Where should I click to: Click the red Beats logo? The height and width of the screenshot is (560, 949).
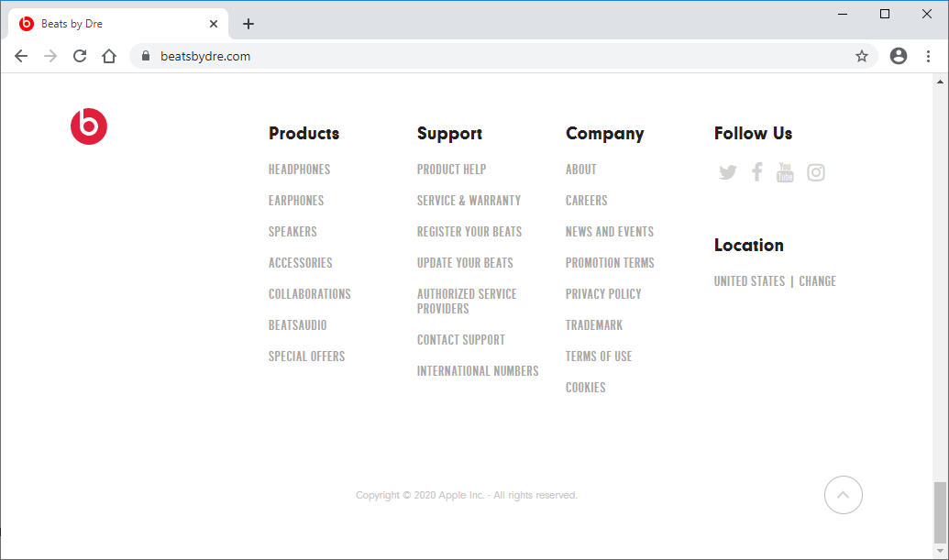coord(89,126)
